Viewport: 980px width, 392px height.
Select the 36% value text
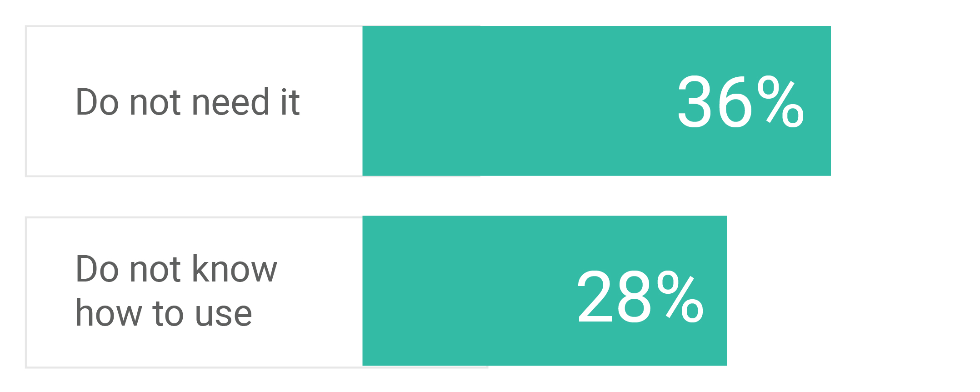coord(741,102)
